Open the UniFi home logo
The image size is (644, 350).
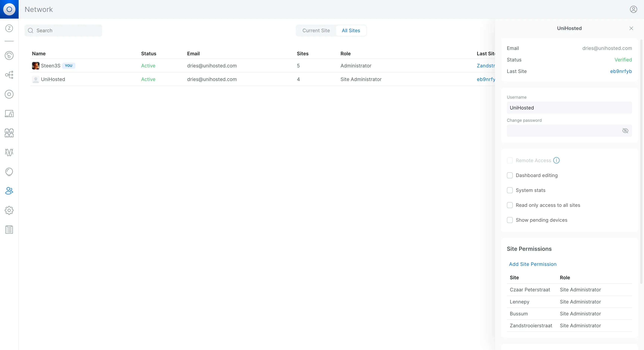[x=9, y=9]
